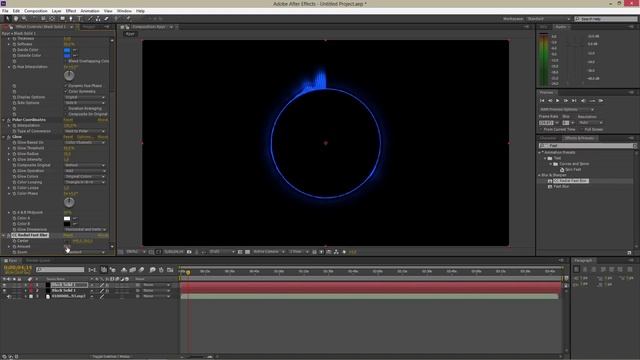Switch to Effects & Presets tab

579,138
